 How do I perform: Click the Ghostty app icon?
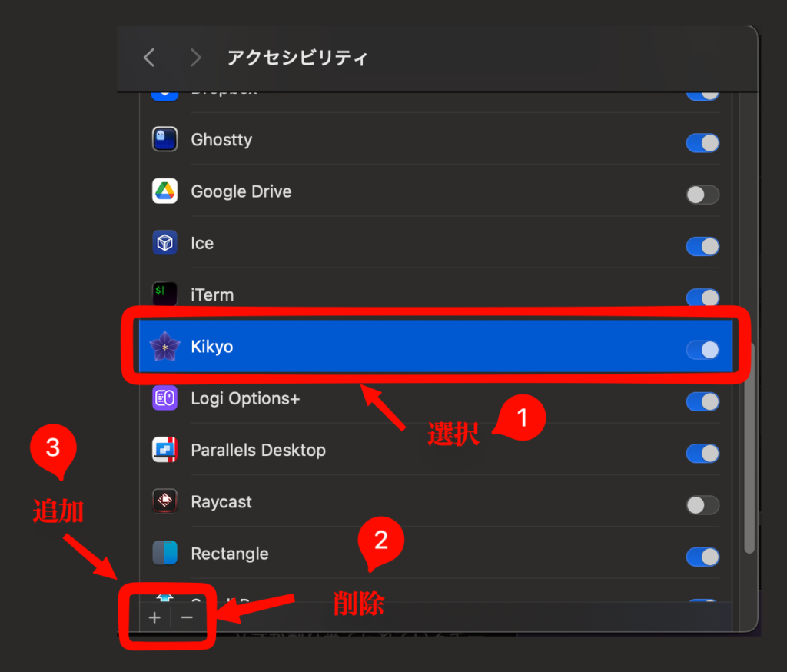(164, 140)
